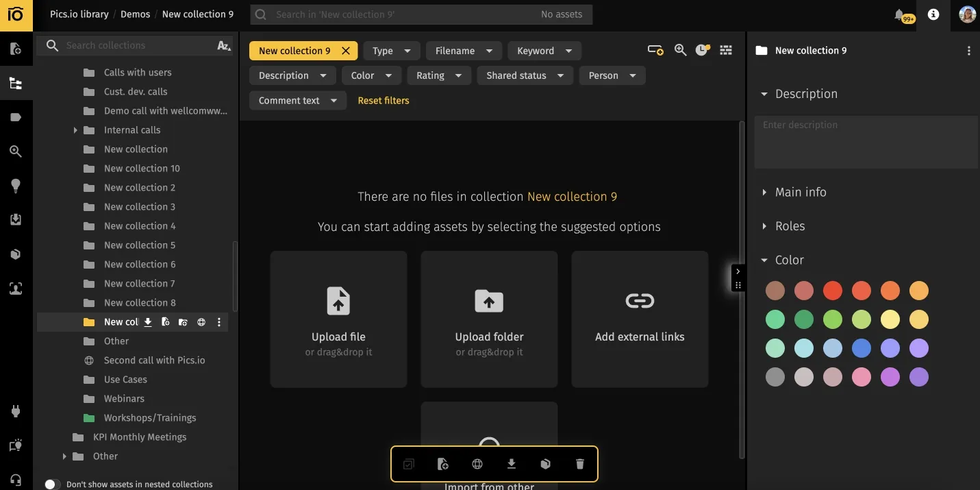Toggle 'Don't show assets in nested collections'
The image size is (980, 490).
click(x=52, y=484)
